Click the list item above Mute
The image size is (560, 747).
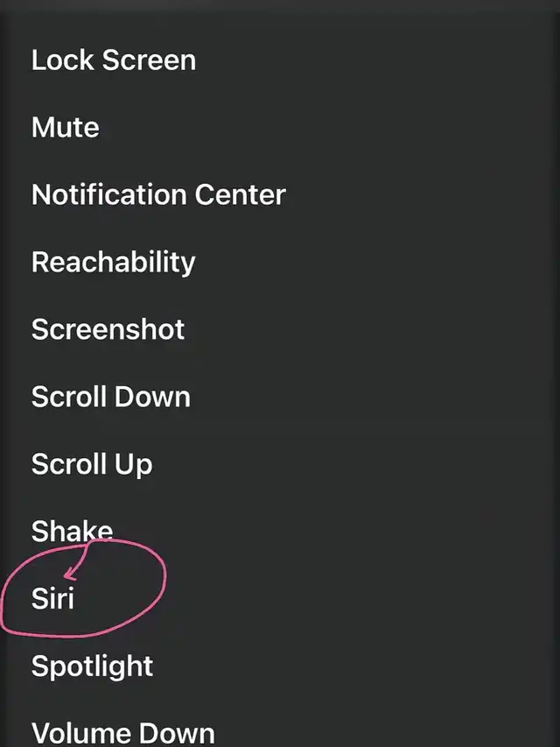coord(114,60)
